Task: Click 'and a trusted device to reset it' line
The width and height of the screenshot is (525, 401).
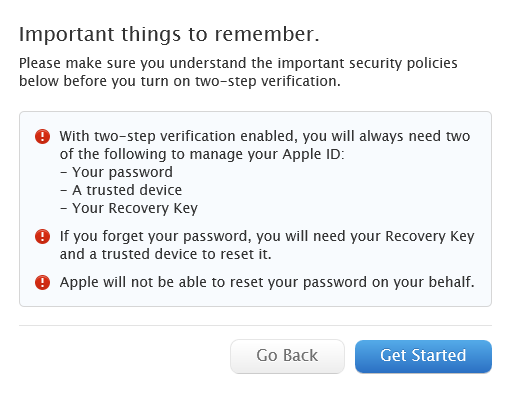Action: [165, 254]
